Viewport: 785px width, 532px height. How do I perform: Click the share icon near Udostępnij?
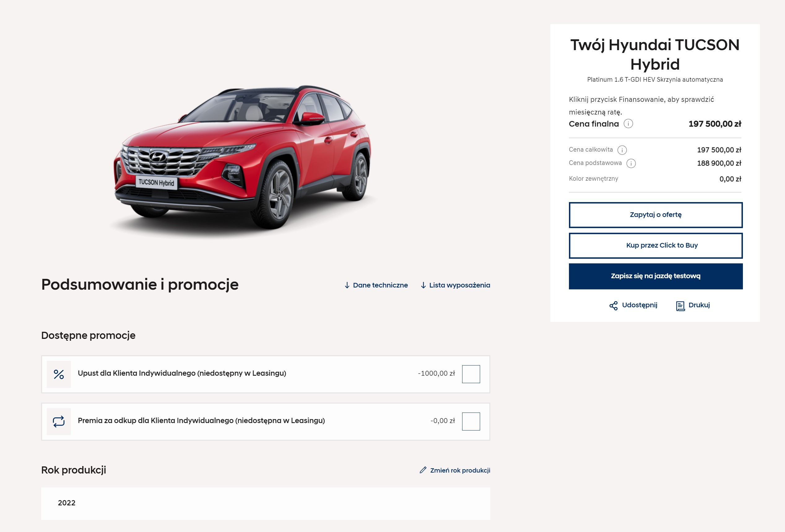[x=613, y=306]
